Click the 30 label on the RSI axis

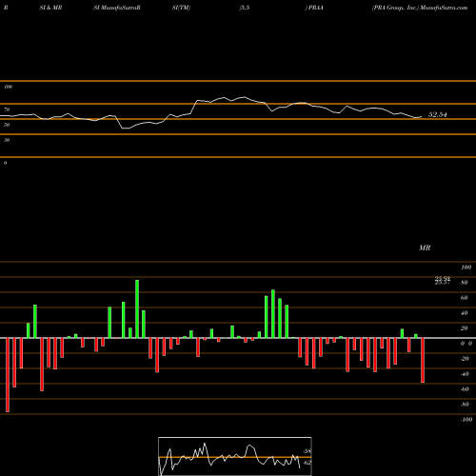[7, 140]
